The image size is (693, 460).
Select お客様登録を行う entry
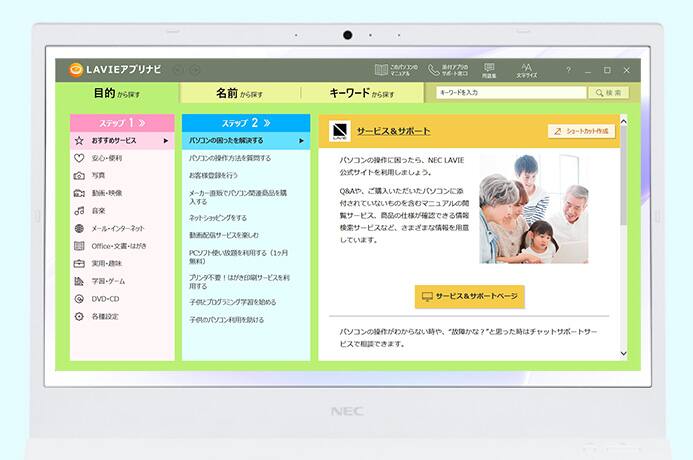point(213,175)
